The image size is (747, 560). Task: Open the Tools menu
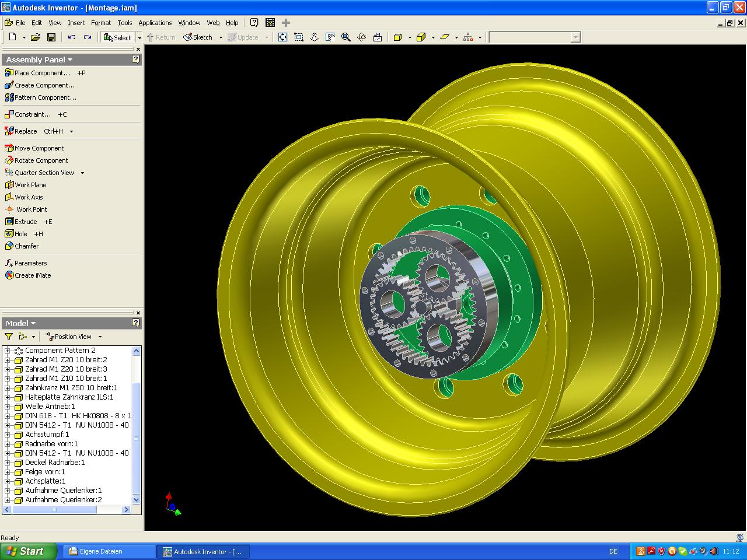click(125, 23)
